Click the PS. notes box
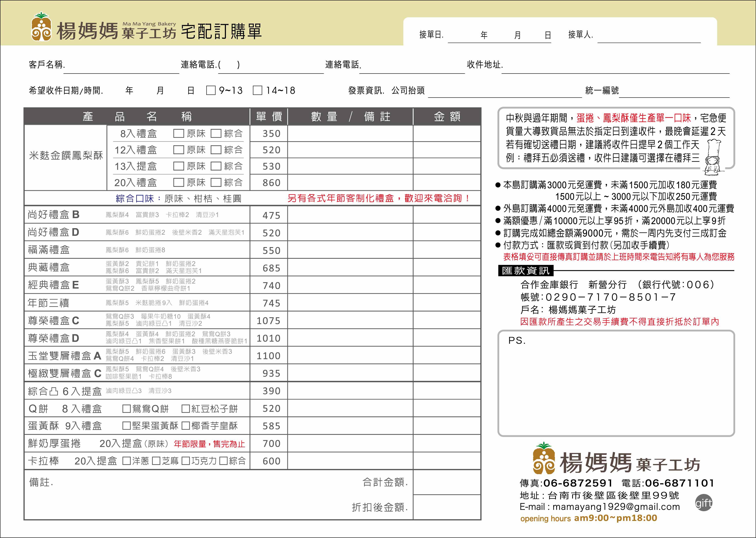756x538 pixels. click(x=616, y=383)
